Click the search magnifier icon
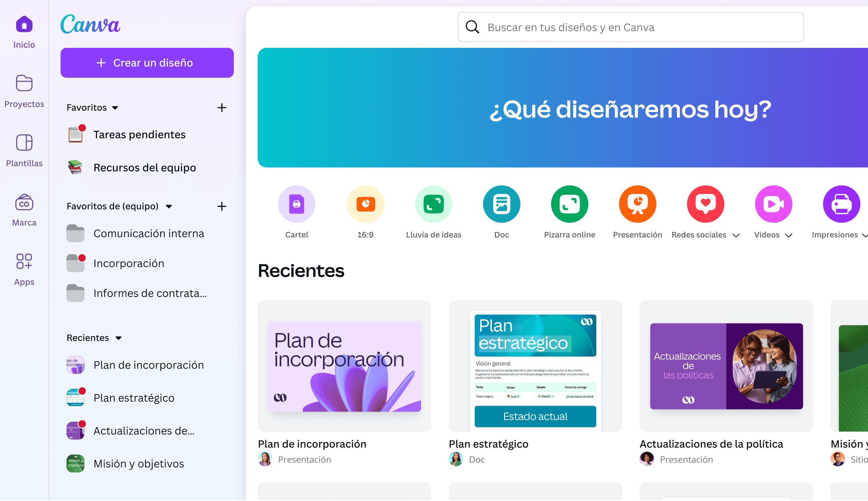 pos(472,27)
